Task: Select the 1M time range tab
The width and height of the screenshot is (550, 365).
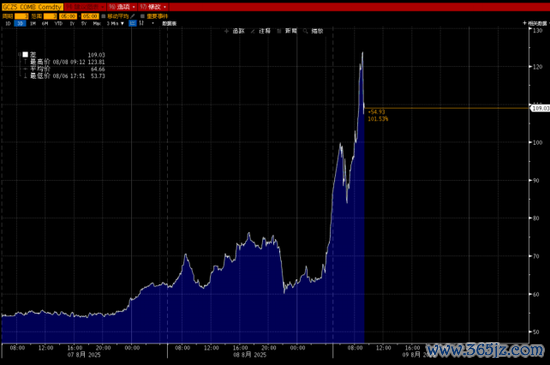Action: (33, 23)
